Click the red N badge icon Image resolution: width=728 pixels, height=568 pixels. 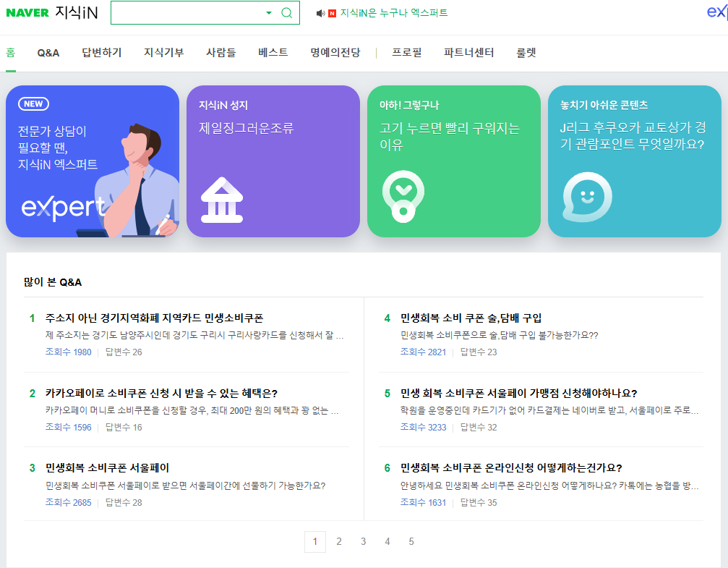click(x=332, y=14)
